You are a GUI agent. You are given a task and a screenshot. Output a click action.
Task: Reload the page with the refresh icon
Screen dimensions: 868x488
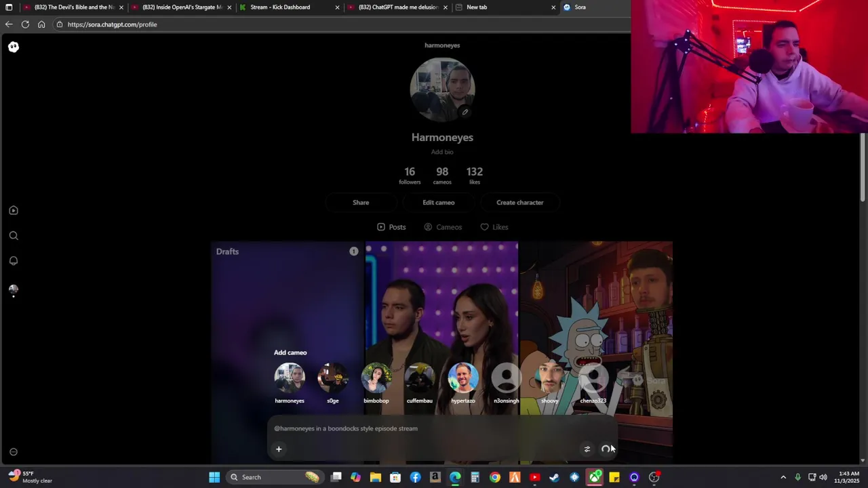click(x=25, y=24)
